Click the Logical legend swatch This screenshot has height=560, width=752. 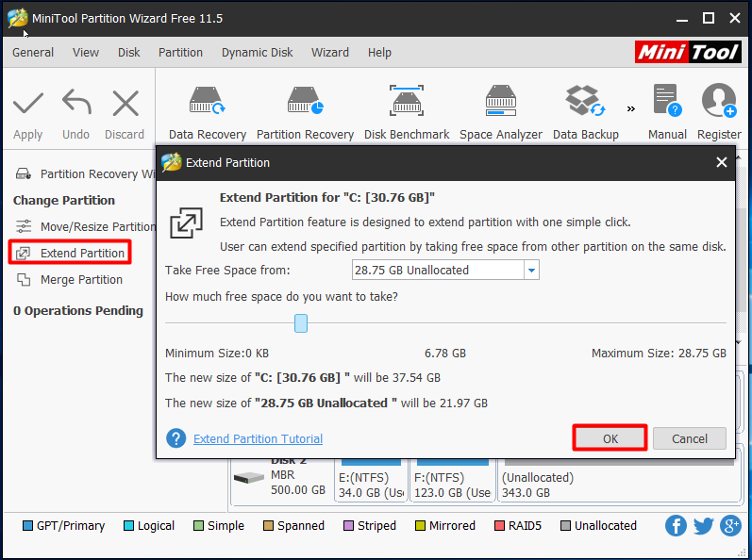128,525
